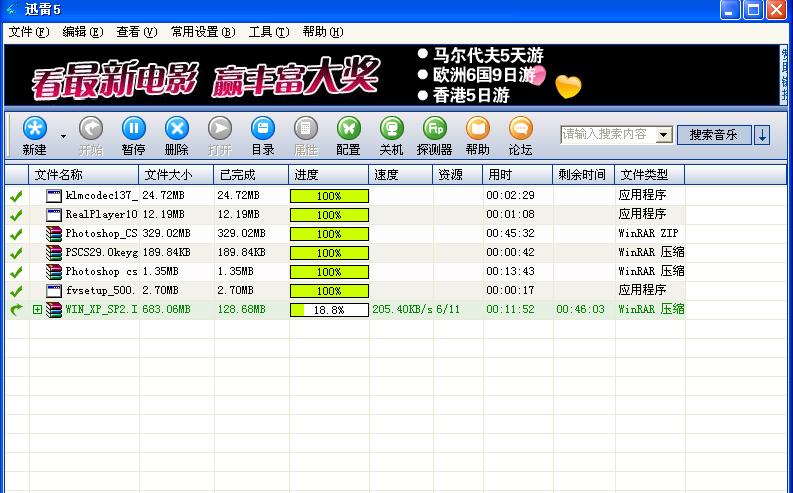Open the 常用设置 menu
The width and height of the screenshot is (793, 493).
(x=202, y=32)
